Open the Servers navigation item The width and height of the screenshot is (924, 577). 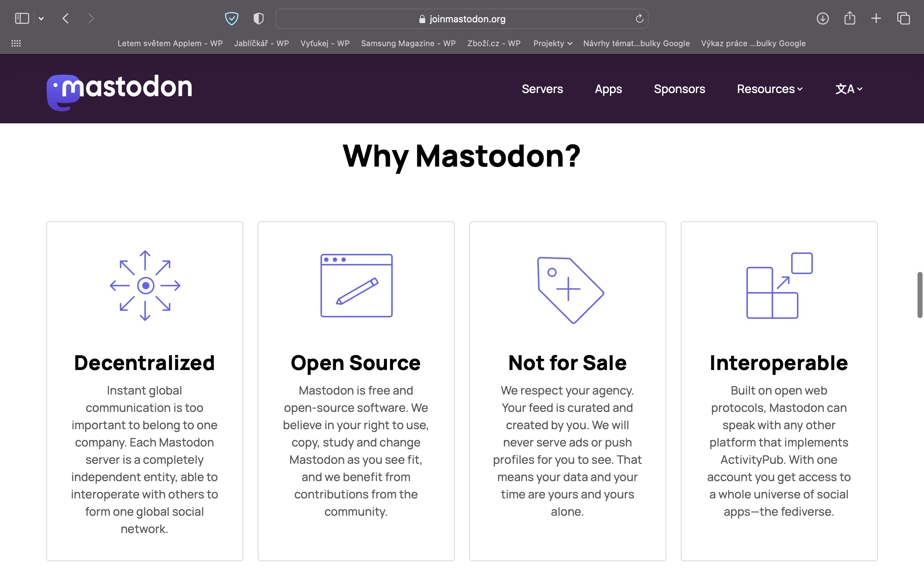[542, 89]
